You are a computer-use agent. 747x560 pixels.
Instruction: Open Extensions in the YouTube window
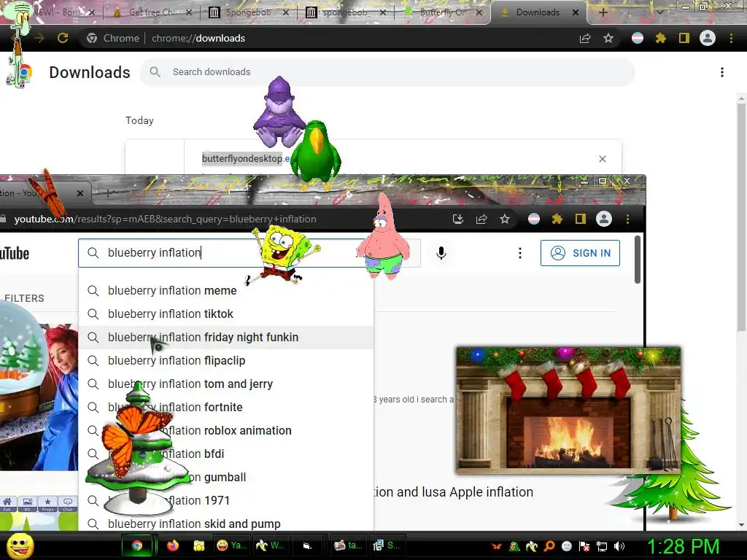coord(557,219)
